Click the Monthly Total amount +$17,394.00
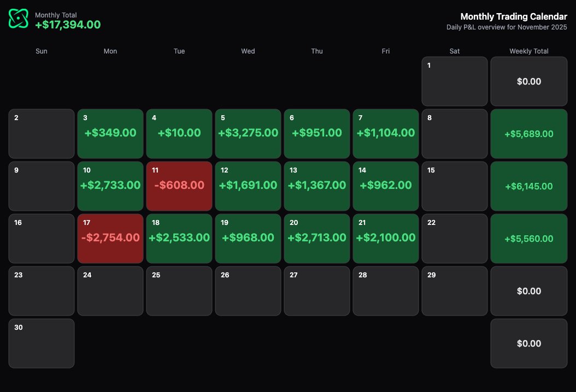The image size is (576, 392). pyautogui.click(x=68, y=25)
